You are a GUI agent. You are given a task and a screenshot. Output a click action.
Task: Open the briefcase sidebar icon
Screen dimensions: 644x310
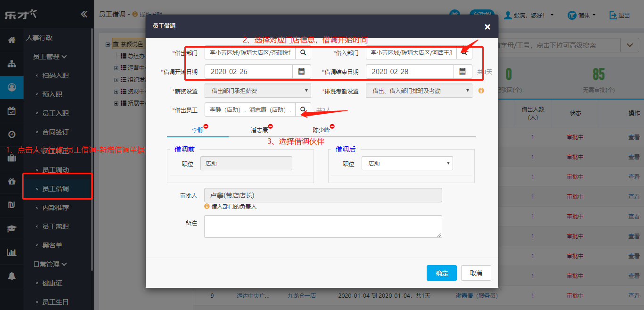pyautogui.click(x=12, y=158)
